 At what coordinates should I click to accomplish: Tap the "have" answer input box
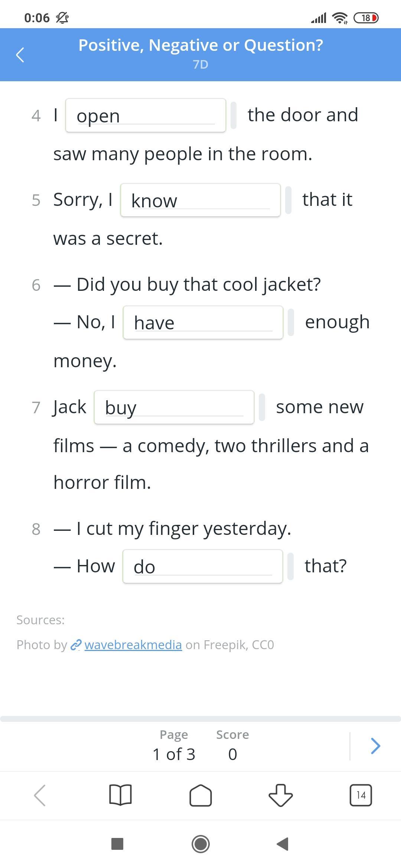[203, 322]
